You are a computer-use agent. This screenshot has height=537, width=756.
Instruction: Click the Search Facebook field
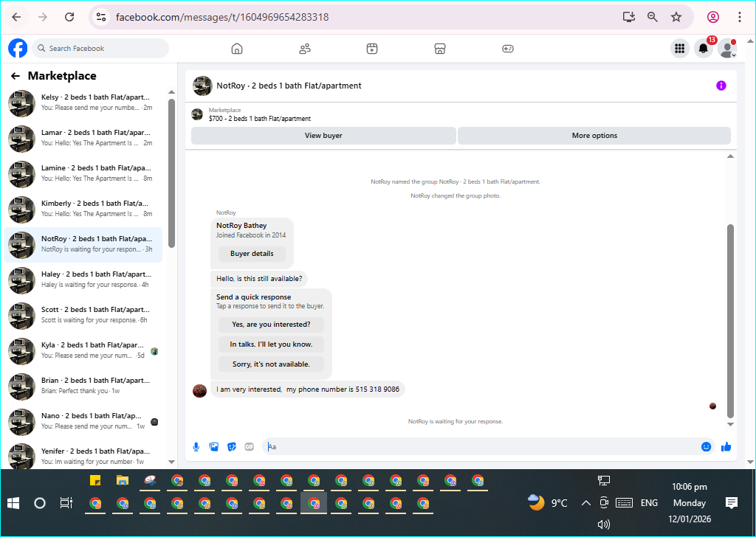point(100,49)
